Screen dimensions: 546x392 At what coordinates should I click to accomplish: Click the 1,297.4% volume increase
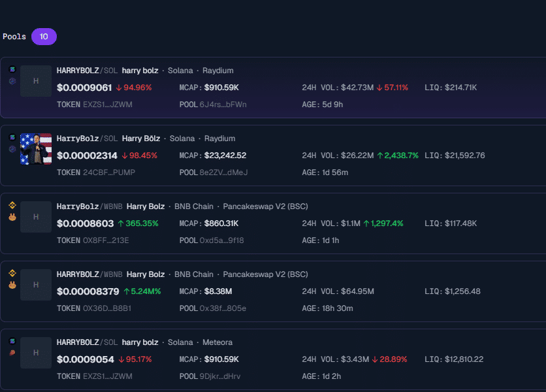click(383, 223)
